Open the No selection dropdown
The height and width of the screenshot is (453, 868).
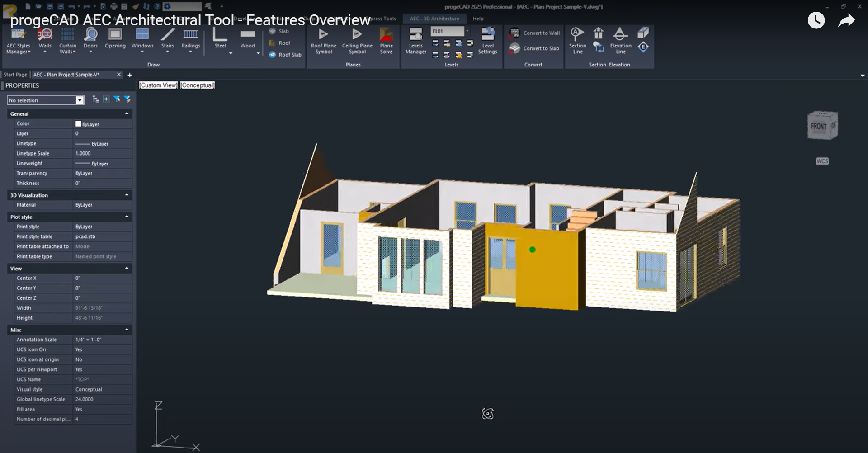(x=80, y=100)
